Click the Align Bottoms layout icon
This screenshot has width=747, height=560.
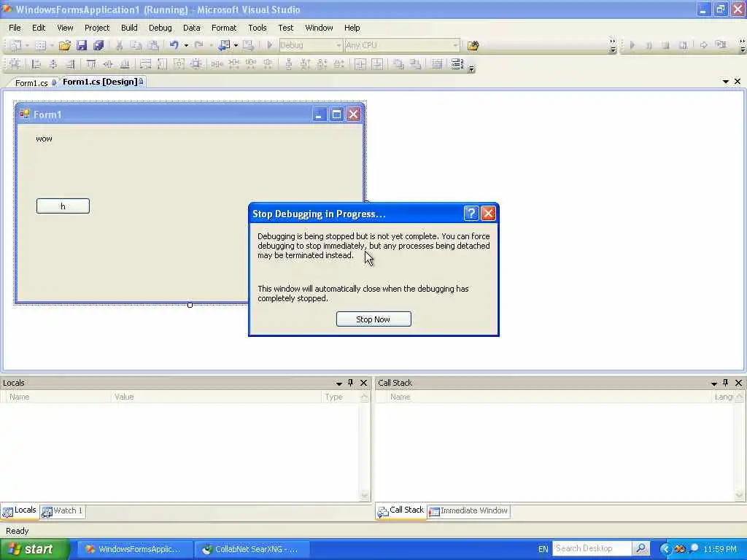125,64
